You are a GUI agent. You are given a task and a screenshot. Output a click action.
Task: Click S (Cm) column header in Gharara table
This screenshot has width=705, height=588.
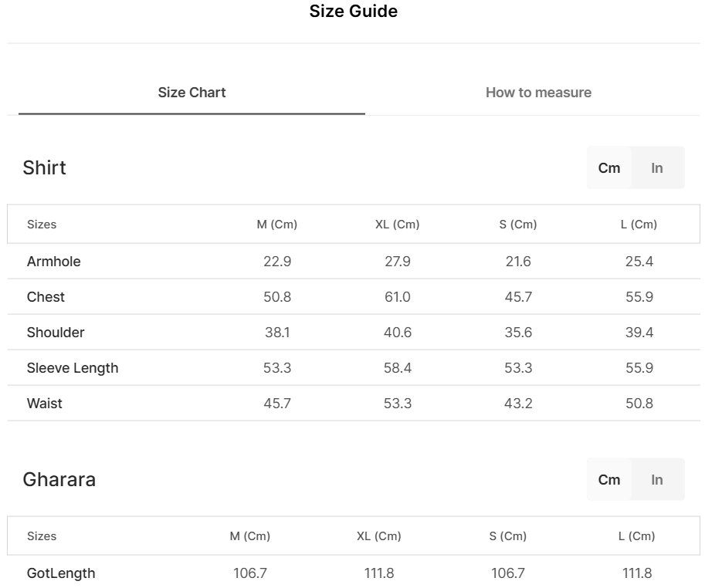coord(508,536)
